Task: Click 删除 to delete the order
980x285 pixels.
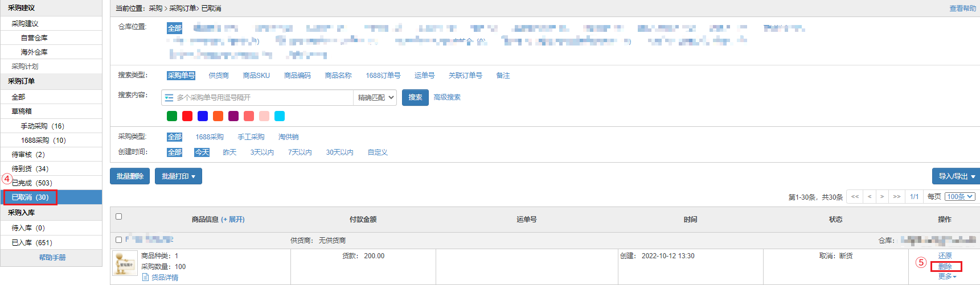Action: (x=945, y=266)
